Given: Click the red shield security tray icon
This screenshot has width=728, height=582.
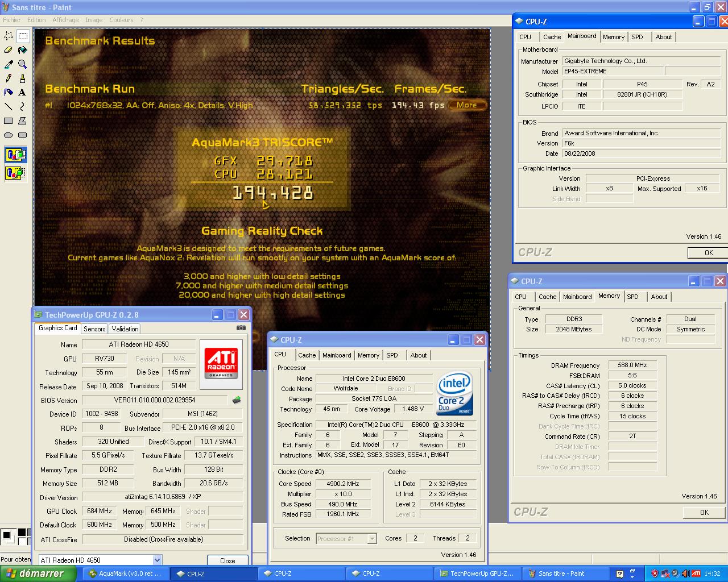Looking at the screenshot, I should 655,573.
